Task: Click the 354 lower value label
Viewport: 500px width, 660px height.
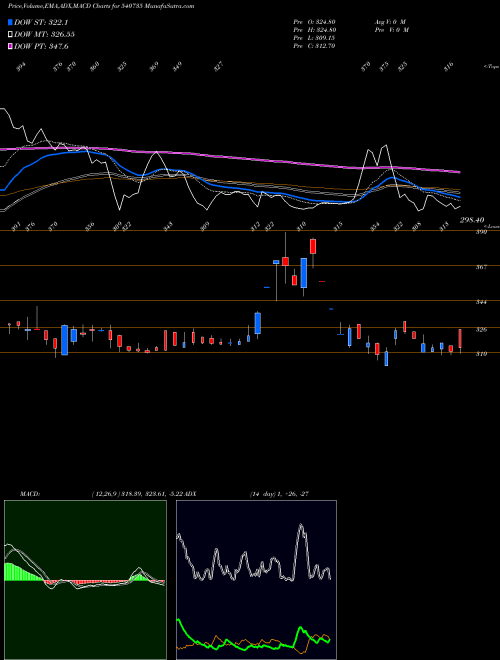Action: 375,226
